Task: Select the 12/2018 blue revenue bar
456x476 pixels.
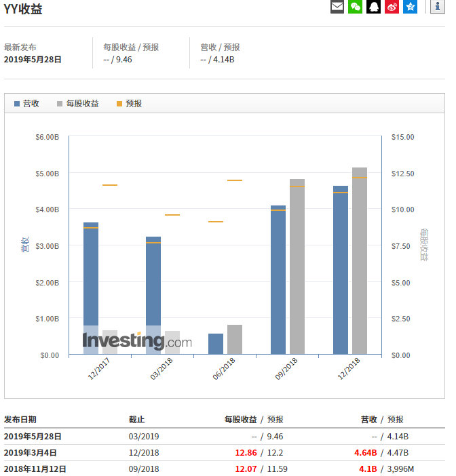Action: point(341,270)
